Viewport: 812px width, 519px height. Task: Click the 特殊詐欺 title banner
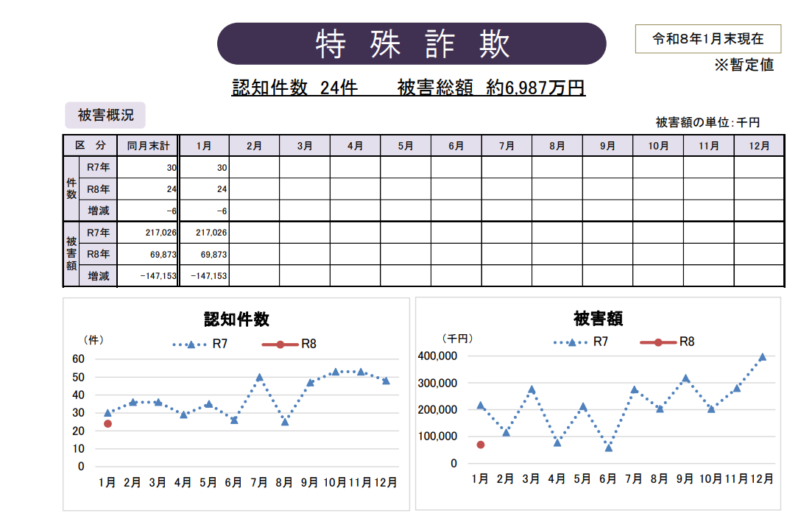[x=412, y=44]
